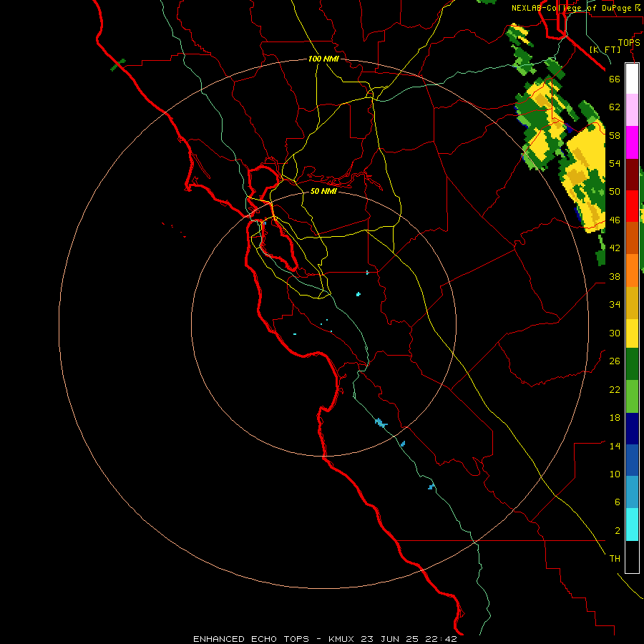Select the black TH threshold swatch
644x644 pixels.
point(632,557)
